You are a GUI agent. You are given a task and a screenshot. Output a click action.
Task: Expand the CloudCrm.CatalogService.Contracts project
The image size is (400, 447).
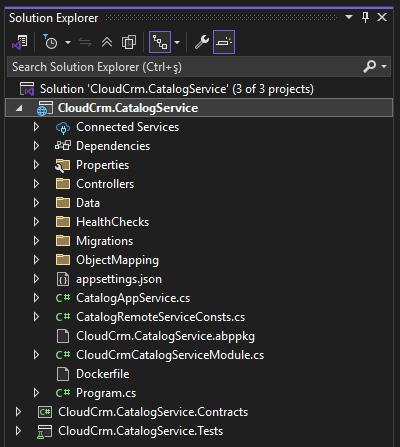[18, 412]
